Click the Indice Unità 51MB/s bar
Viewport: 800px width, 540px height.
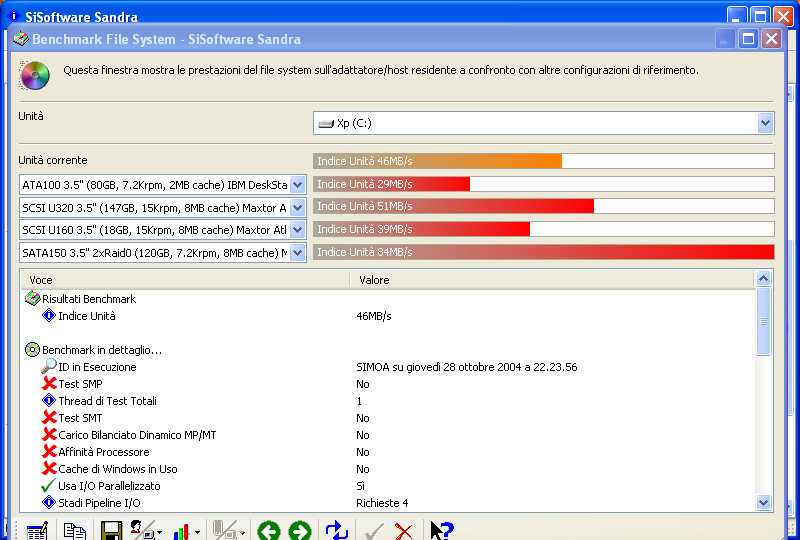click(454, 206)
